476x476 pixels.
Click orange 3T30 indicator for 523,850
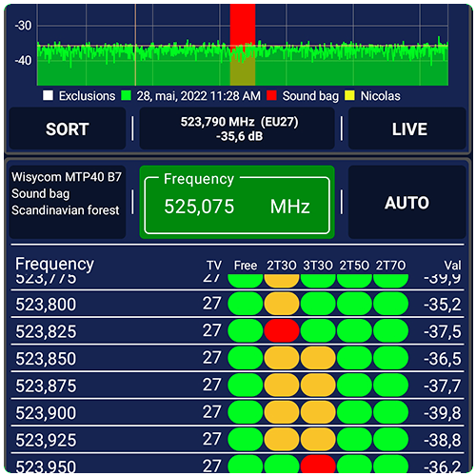coord(318,358)
